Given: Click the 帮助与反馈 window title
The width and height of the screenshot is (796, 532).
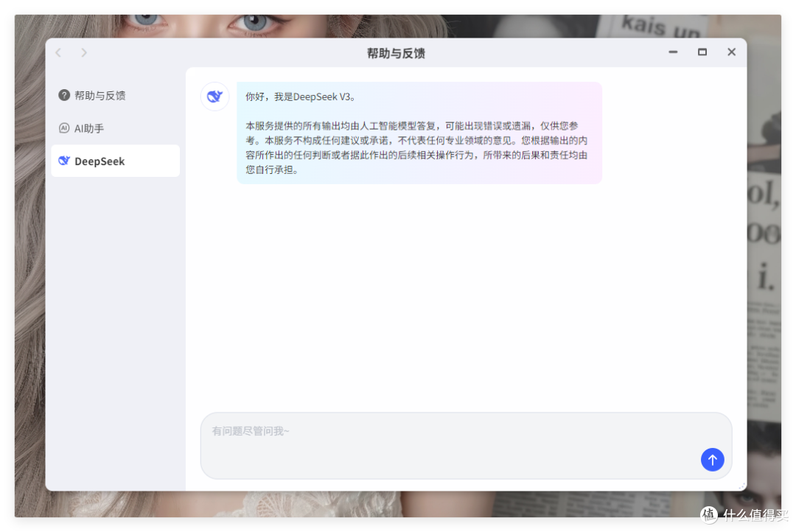Looking at the screenshot, I should tap(396, 53).
